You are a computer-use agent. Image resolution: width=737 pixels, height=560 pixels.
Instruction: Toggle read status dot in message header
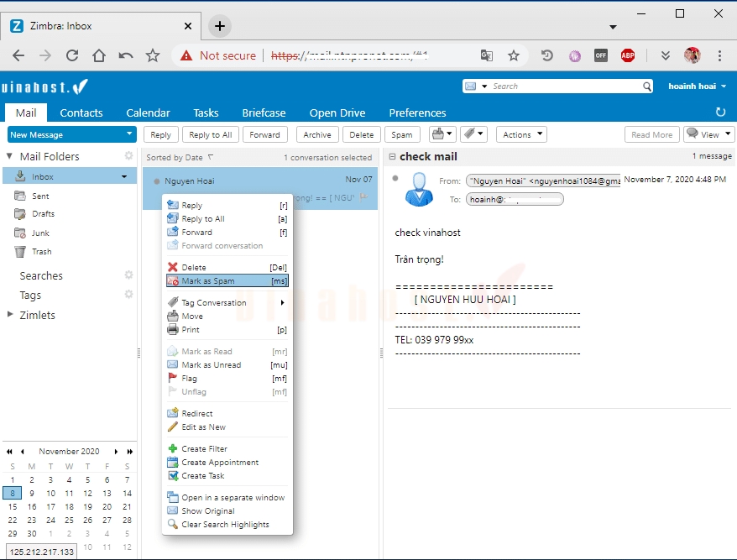click(x=395, y=178)
